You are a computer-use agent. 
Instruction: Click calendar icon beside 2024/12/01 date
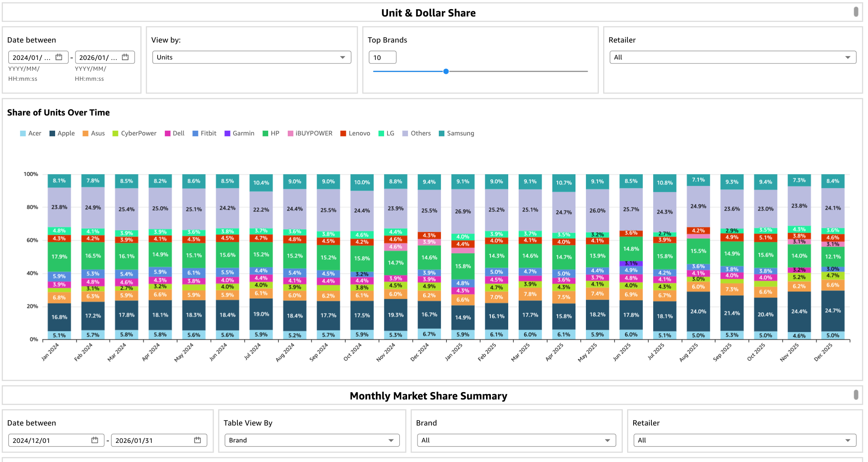[95, 440]
